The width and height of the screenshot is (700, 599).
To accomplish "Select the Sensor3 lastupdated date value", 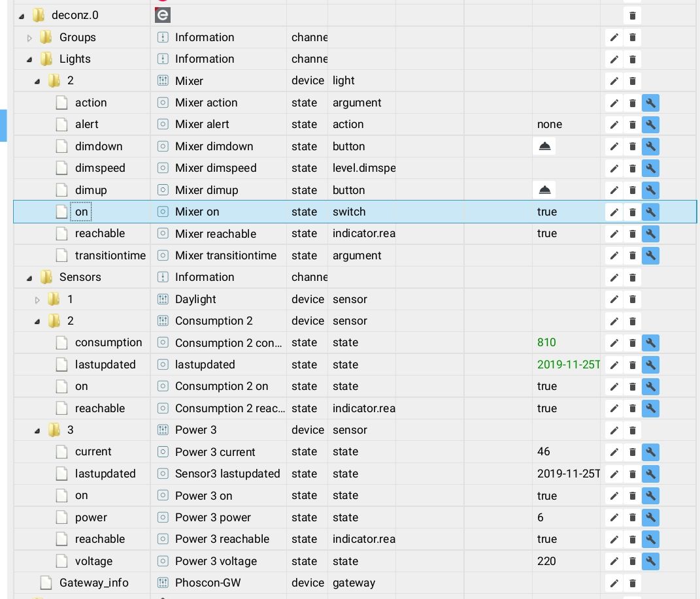I will click(x=569, y=474).
